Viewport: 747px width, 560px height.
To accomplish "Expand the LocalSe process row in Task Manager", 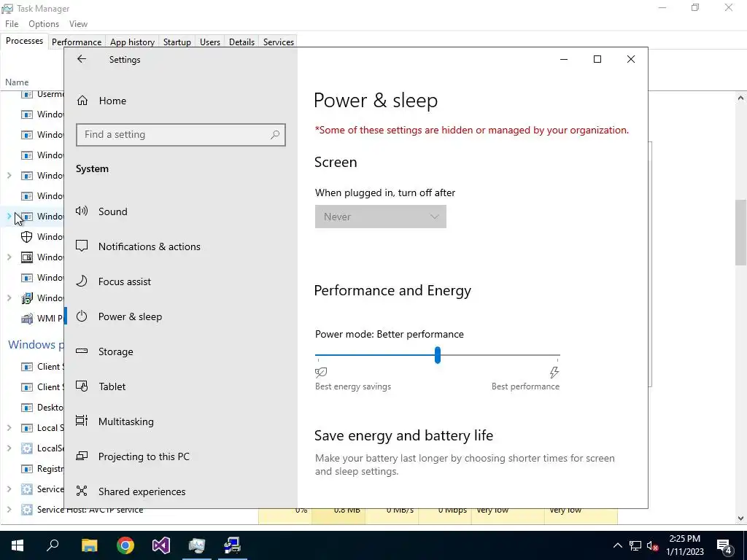I will pos(9,448).
